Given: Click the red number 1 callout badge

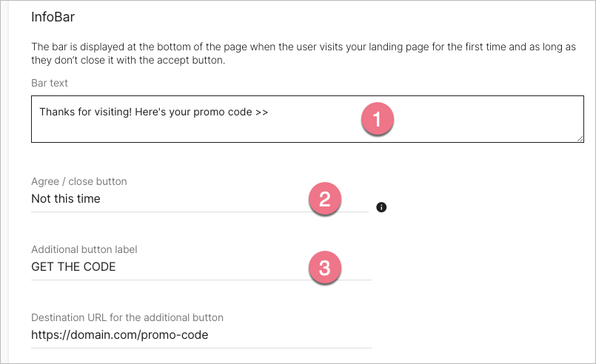Looking at the screenshot, I should point(378,119).
